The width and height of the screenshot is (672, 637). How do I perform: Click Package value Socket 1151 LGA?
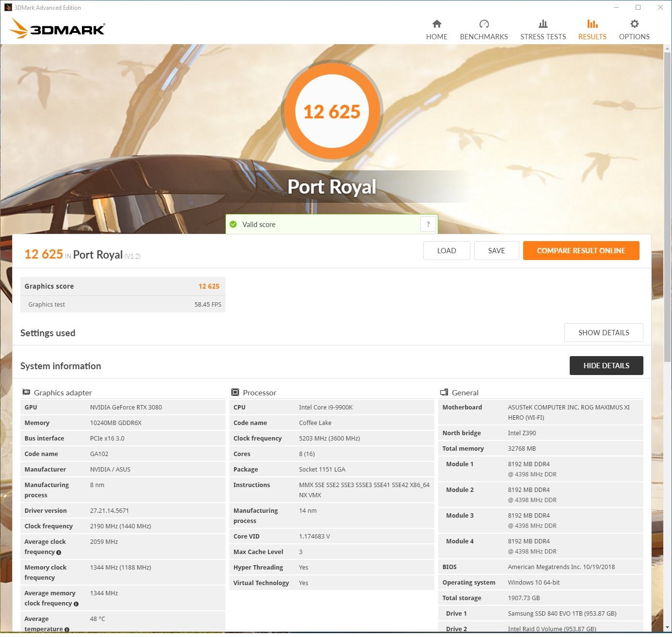click(322, 469)
